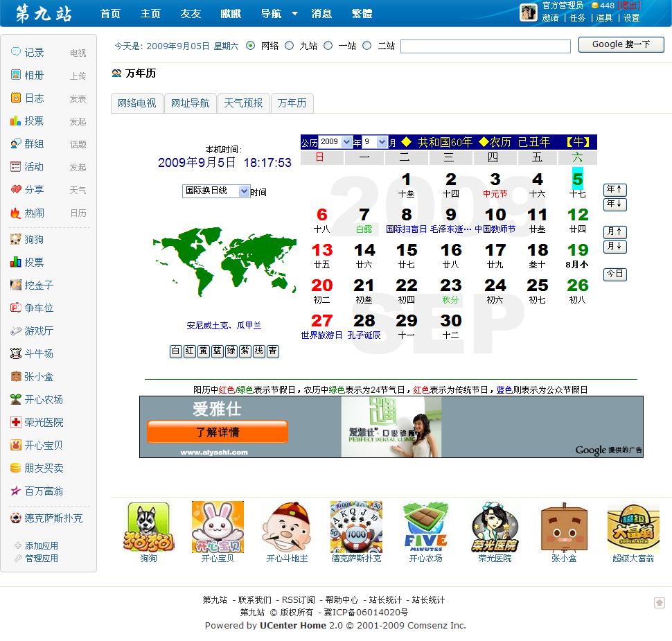This screenshot has height=641, width=672.
Task: Open the 活动 events icon
Action: (16, 166)
